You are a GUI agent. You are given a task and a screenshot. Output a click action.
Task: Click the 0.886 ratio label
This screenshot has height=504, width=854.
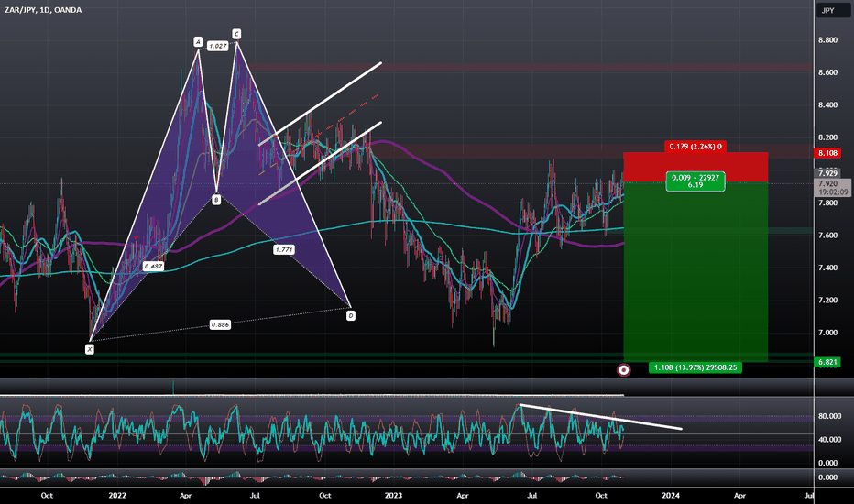pos(220,324)
